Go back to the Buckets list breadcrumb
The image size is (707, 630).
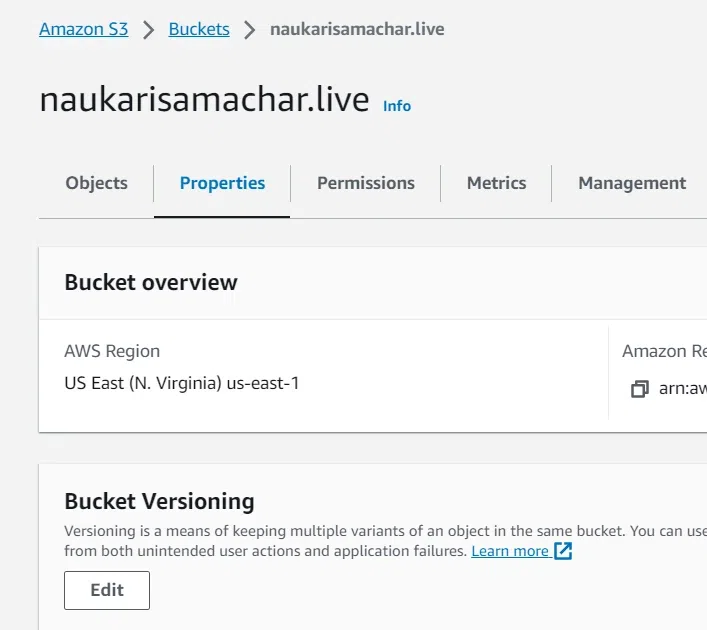click(199, 29)
